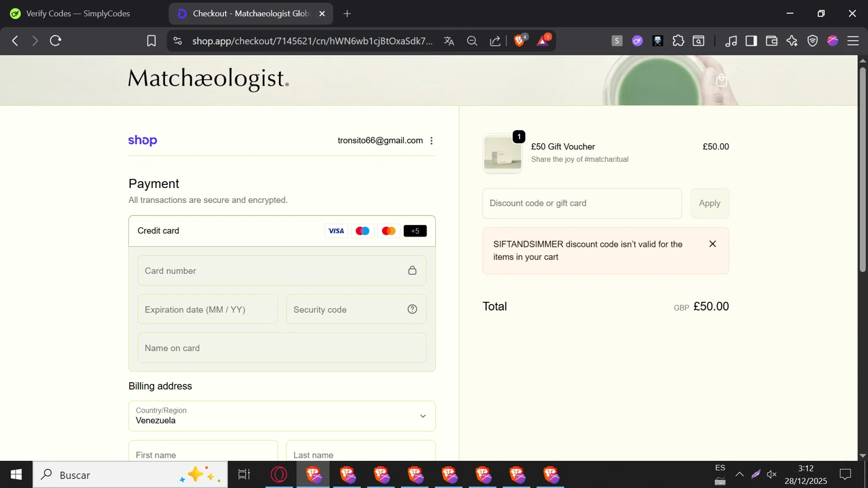Focus the First name field
This screenshot has height=488, width=868.
click(203, 451)
